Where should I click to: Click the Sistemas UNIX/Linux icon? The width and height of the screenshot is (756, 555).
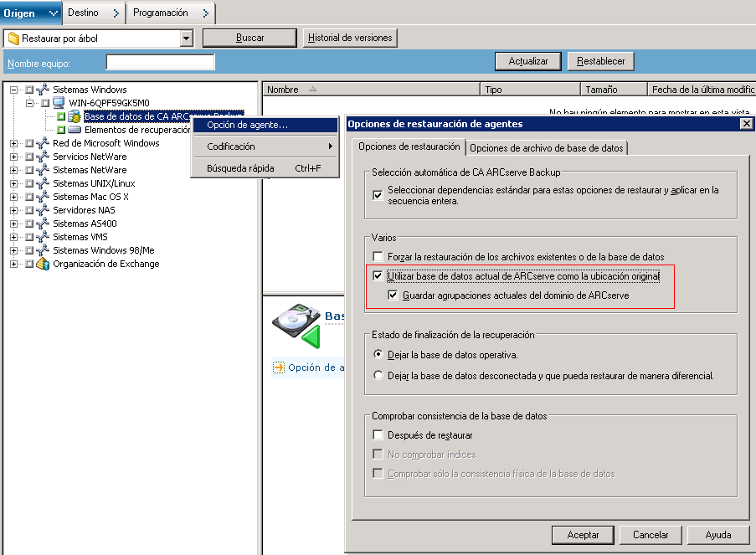(x=43, y=183)
